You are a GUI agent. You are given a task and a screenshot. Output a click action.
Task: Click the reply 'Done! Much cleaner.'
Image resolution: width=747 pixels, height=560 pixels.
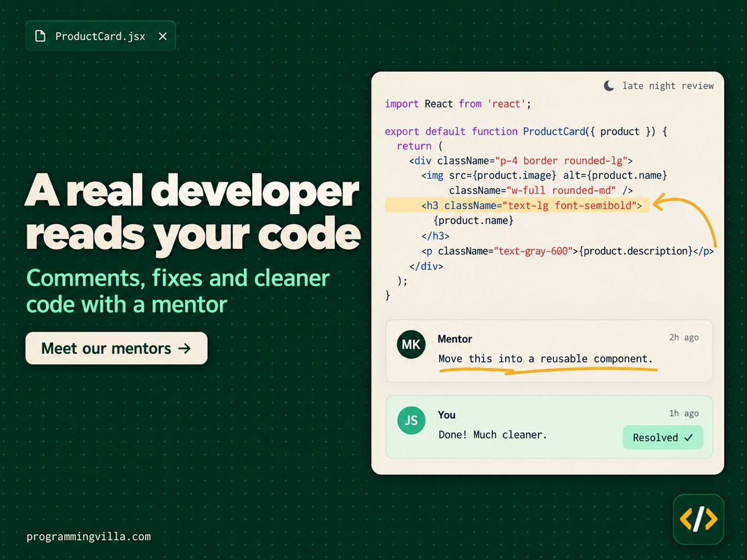[x=493, y=434]
